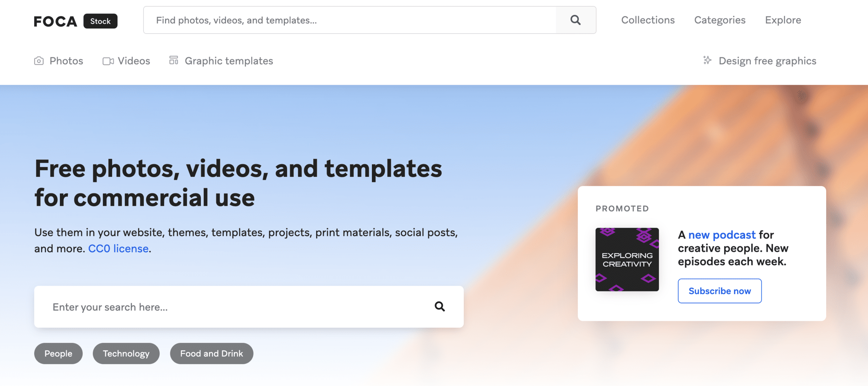The image size is (868, 386).
Task: Click the PROMOTED label text
Action: [x=622, y=208]
